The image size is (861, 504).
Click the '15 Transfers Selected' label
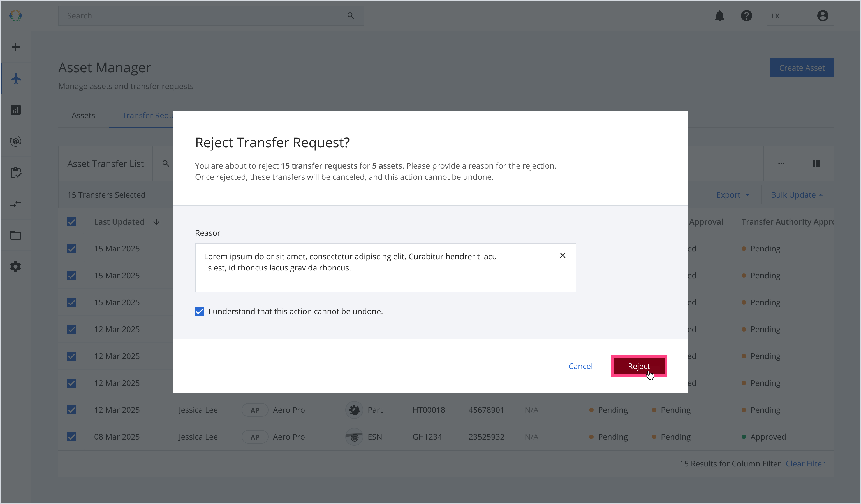(x=106, y=195)
